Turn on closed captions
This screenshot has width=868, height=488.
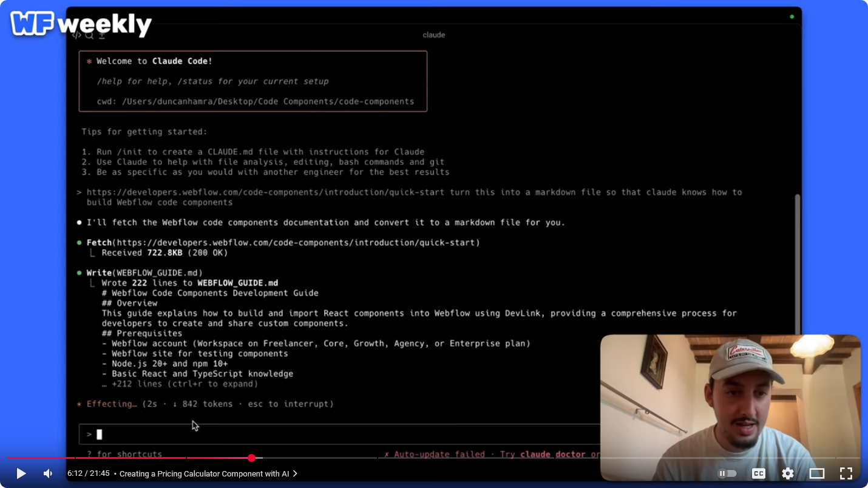758,473
